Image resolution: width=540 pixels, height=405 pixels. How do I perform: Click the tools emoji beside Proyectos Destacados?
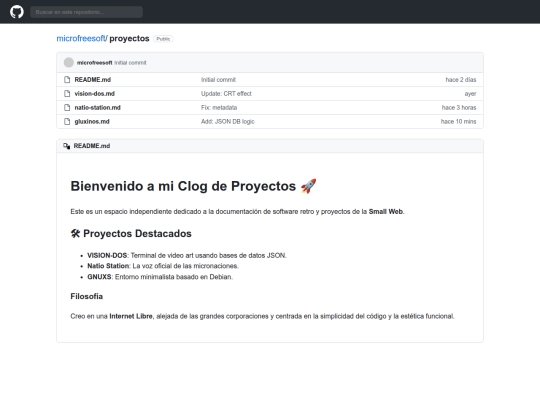pyautogui.click(x=75, y=233)
